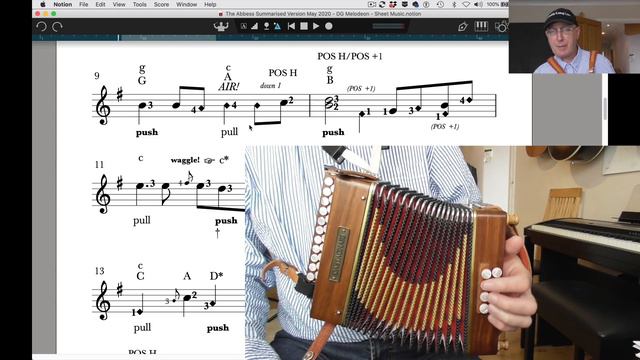Viewport: 640px width, 360px height.
Task: Click the "(POS +1)" text below measure 10
Action: 445,127
